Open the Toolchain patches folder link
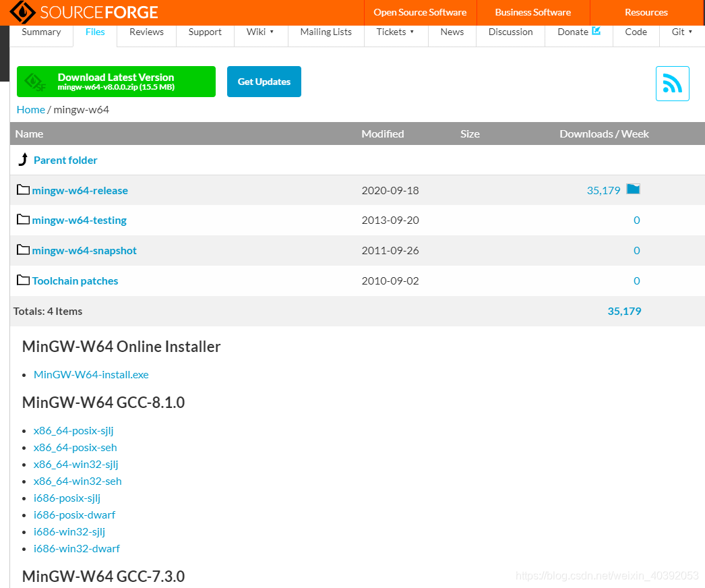This screenshot has height=588, width=705. click(x=75, y=281)
